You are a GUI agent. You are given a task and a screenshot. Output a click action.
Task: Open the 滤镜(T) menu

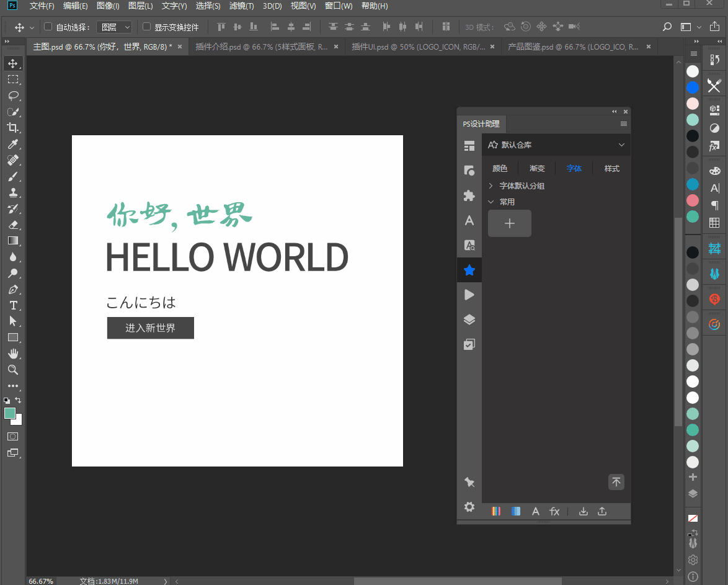click(x=241, y=6)
